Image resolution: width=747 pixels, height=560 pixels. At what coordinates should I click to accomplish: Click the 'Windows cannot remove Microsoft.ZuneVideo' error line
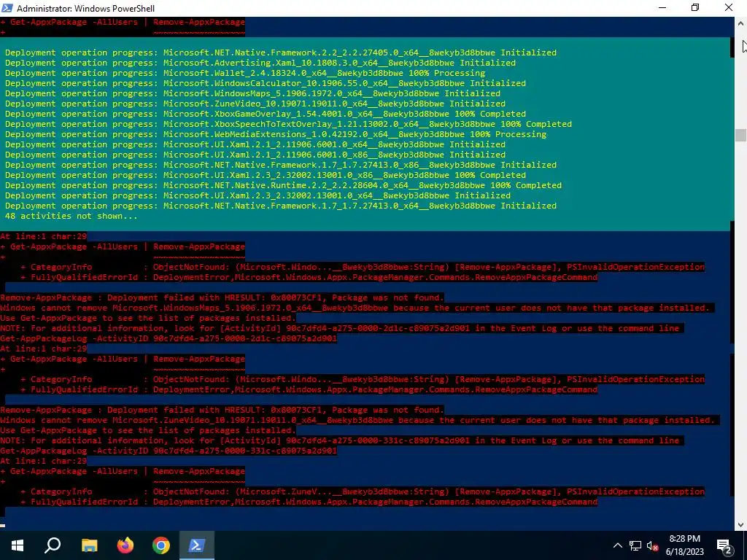357,421
